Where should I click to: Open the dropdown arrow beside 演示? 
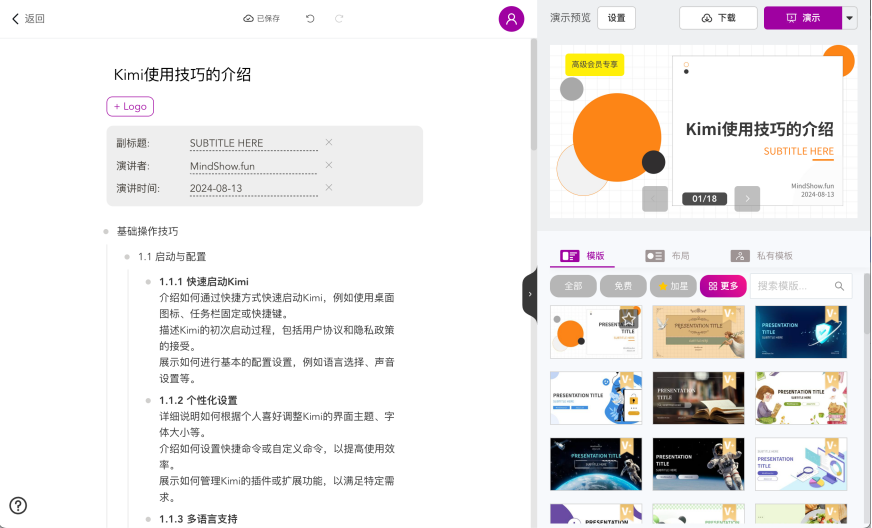[x=849, y=18]
